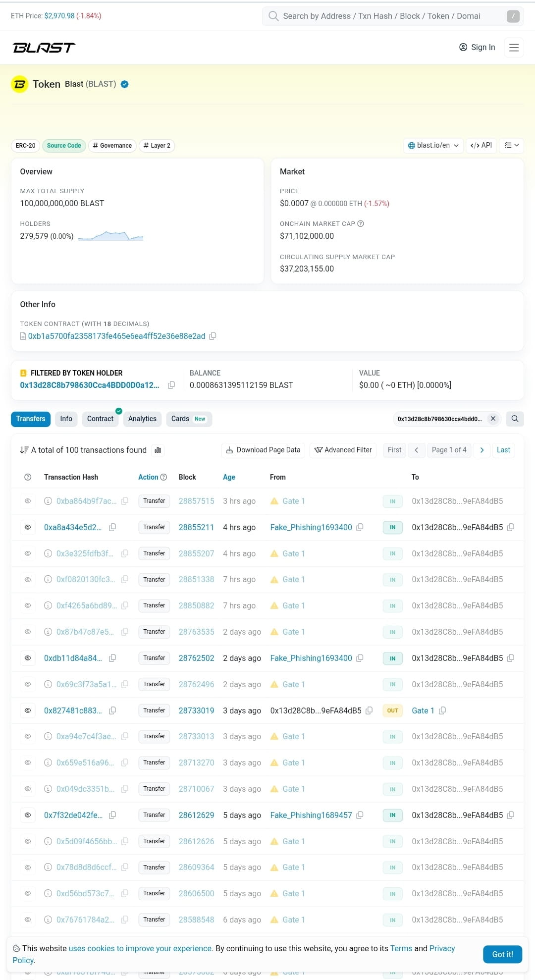Switch to the Analytics tab
Screen dimensions: 535x980
[142, 419]
